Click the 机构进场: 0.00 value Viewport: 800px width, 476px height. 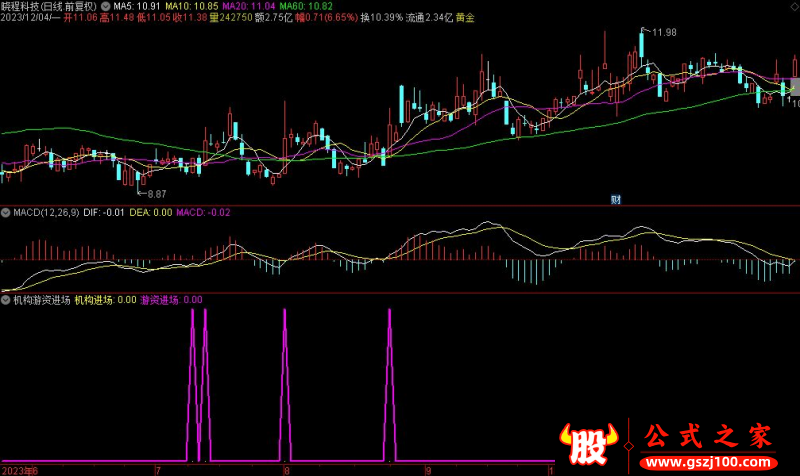click(106, 300)
